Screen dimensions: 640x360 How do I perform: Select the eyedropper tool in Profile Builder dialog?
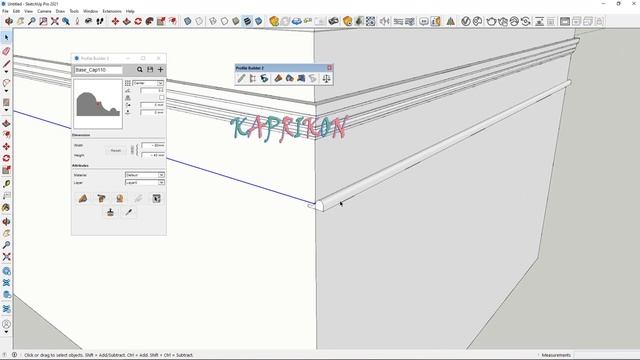[129, 212]
